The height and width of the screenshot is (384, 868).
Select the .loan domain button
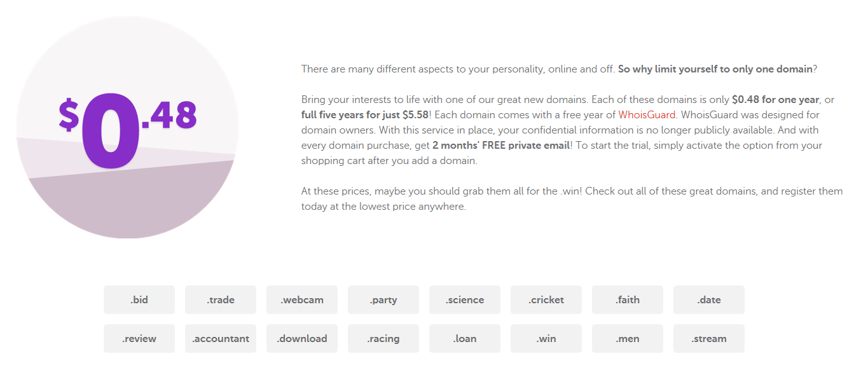465,338
